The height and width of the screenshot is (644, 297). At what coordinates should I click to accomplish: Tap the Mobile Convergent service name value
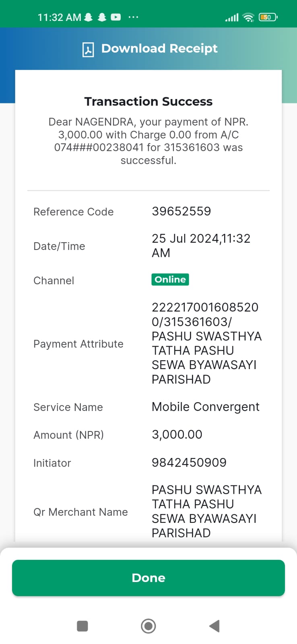(x=206, y=407)
